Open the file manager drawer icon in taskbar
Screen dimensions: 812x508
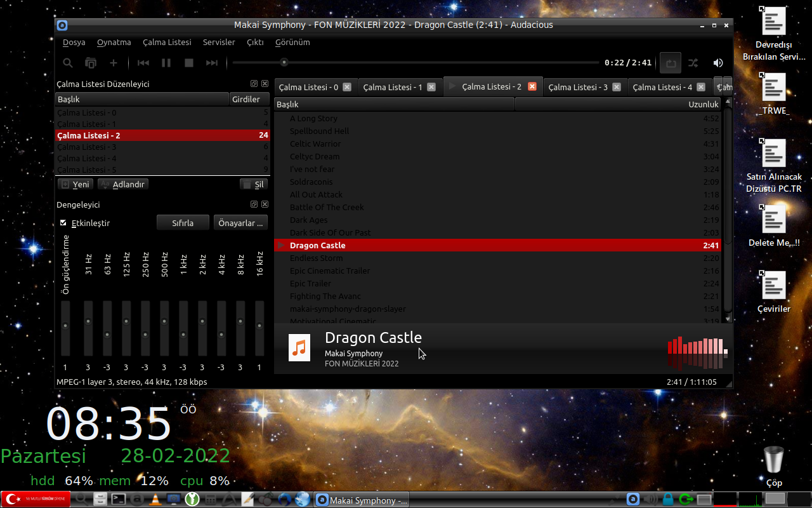[x=100, y=500]
